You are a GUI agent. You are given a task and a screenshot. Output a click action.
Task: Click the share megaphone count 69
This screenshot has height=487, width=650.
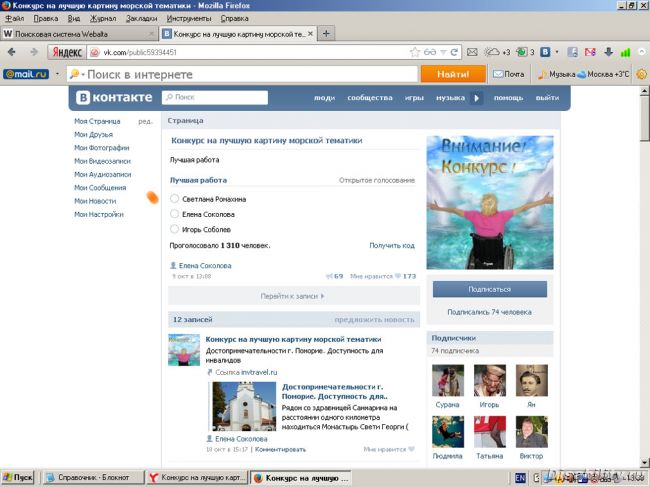335,276
